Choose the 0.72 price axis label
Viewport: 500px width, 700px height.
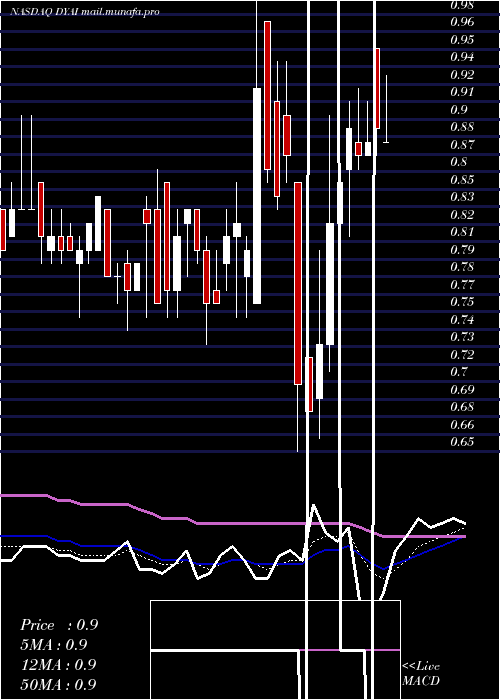point(462,354)
